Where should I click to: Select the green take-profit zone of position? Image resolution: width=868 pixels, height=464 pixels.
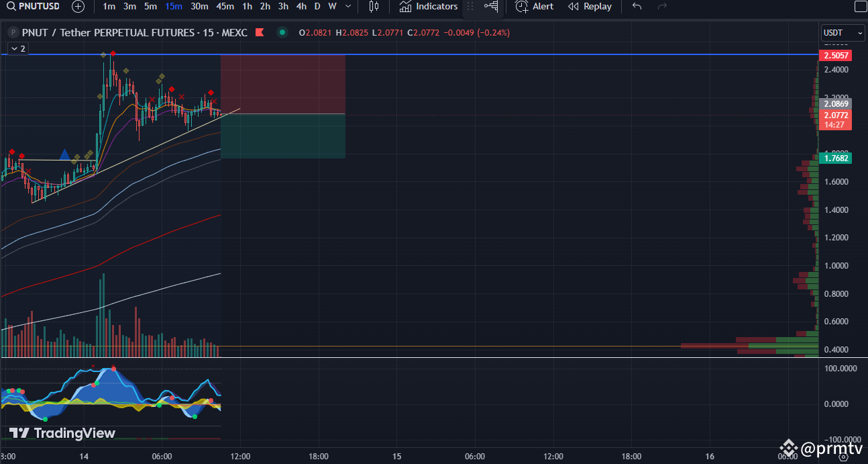283,136
